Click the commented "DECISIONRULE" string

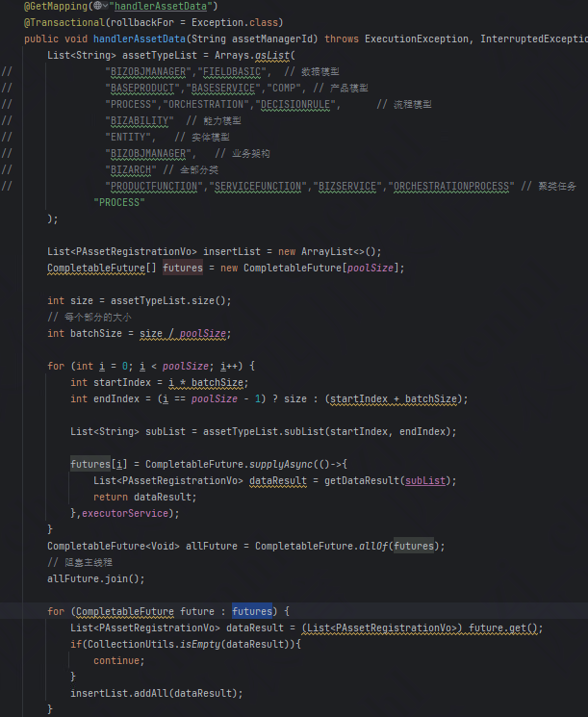click(295, 104)
